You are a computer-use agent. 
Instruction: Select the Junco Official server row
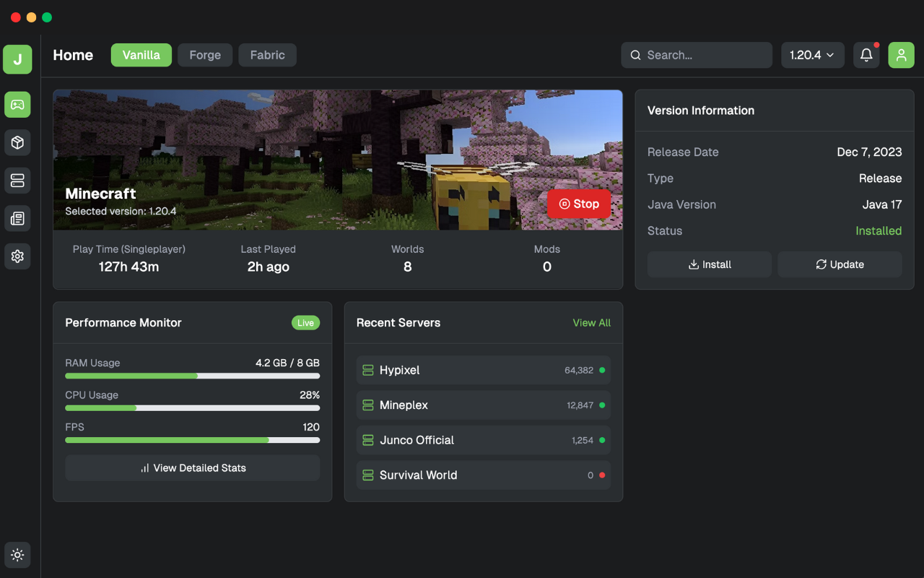pyautogui.click(x=484, y=440)
